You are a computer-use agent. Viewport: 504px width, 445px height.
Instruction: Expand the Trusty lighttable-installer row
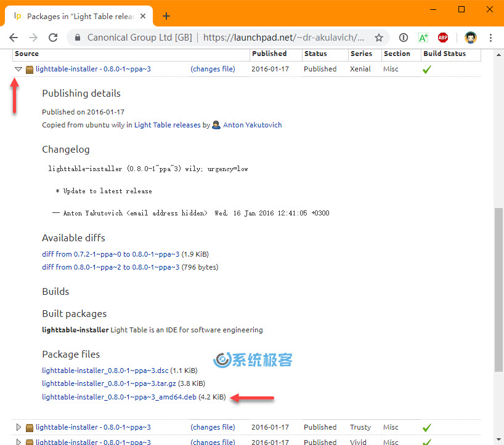pyautogui.click(x=18, y=427)
